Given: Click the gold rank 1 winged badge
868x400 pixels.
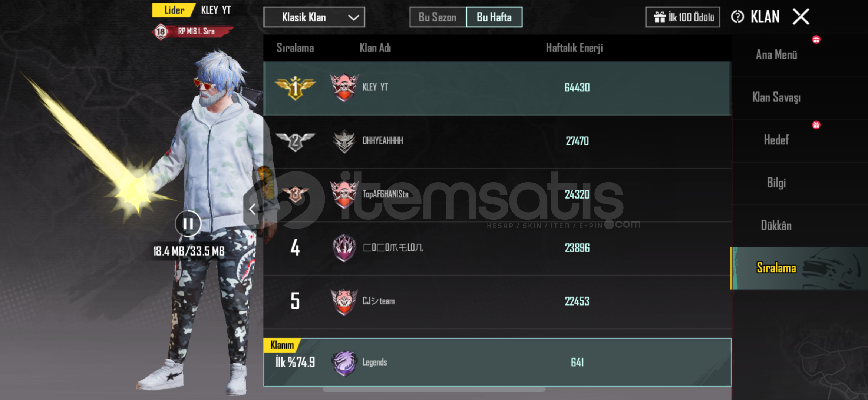Looking at the screenshot, I should 295,88.
